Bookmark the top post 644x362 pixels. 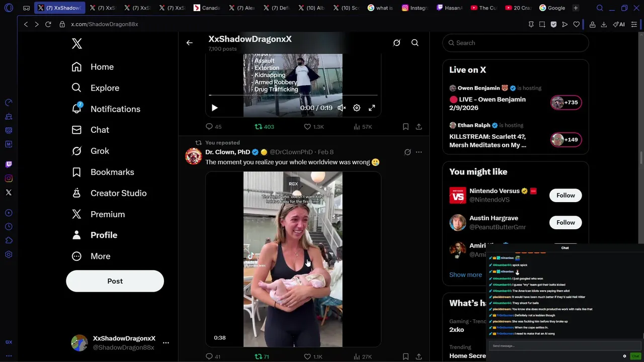pos(406,127)
